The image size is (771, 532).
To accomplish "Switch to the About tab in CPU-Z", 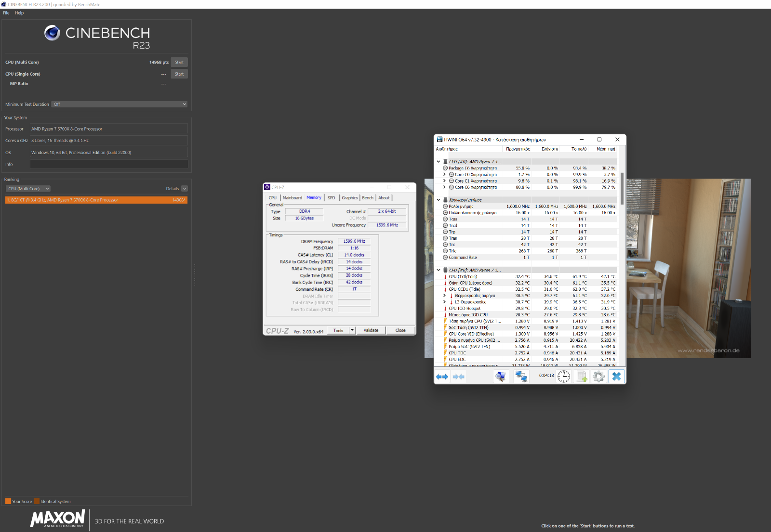I will 384,198.
